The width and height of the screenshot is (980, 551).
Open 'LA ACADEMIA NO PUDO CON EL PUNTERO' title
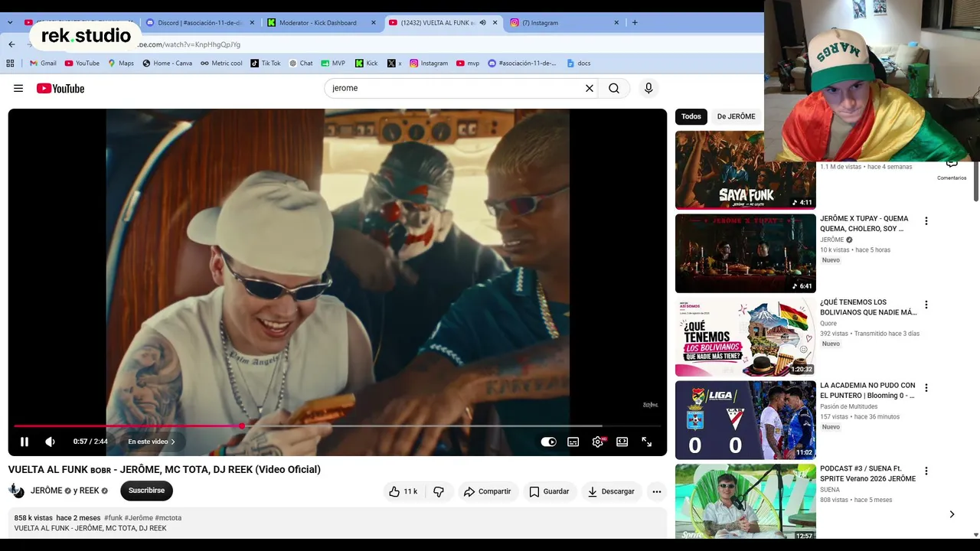click(x=868, y=390)
